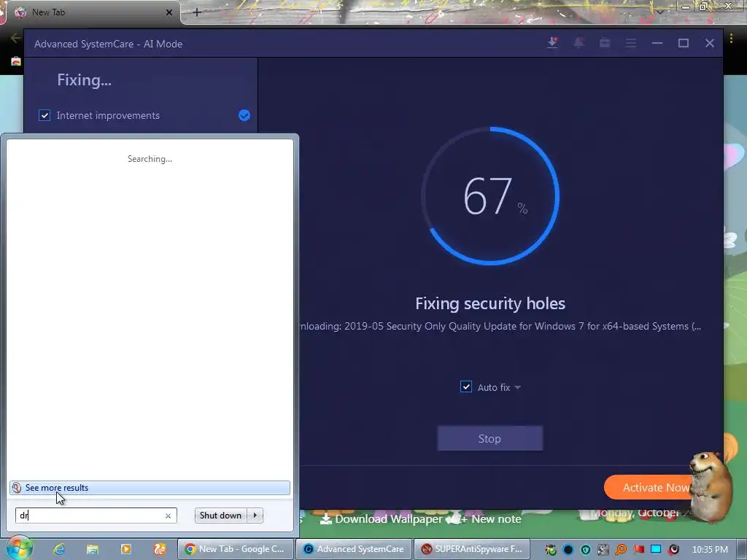
Task: Click the blue completed checkmark beside Internet improvements
Action: (x=244, y=115)
